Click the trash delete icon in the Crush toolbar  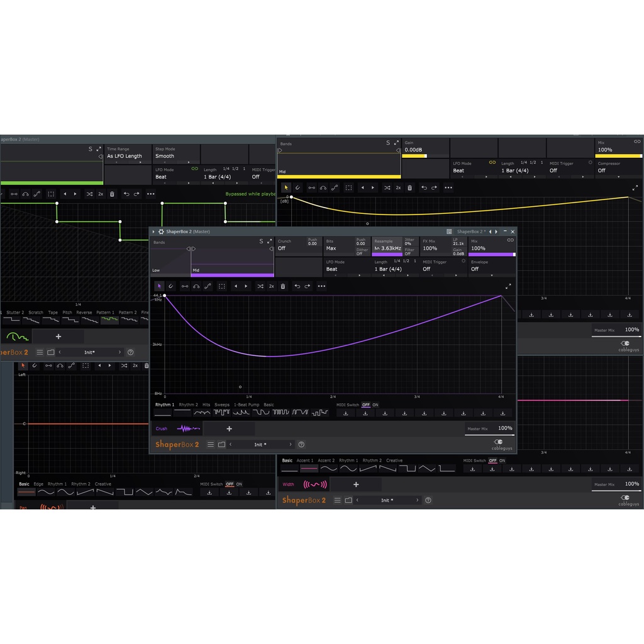tap(283, 286)
